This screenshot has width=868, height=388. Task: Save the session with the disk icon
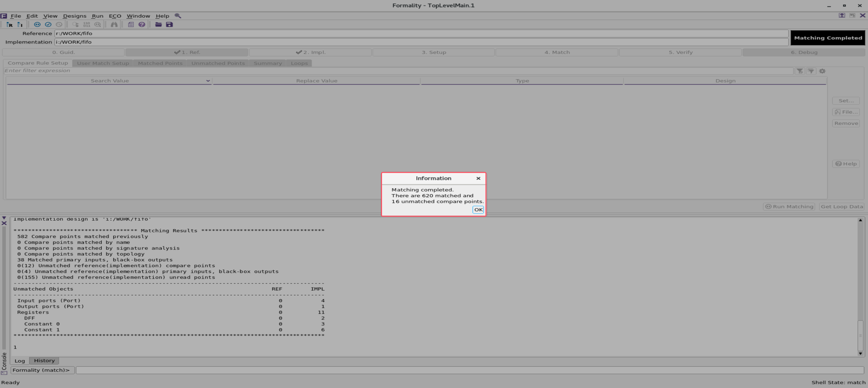point(169,24)
